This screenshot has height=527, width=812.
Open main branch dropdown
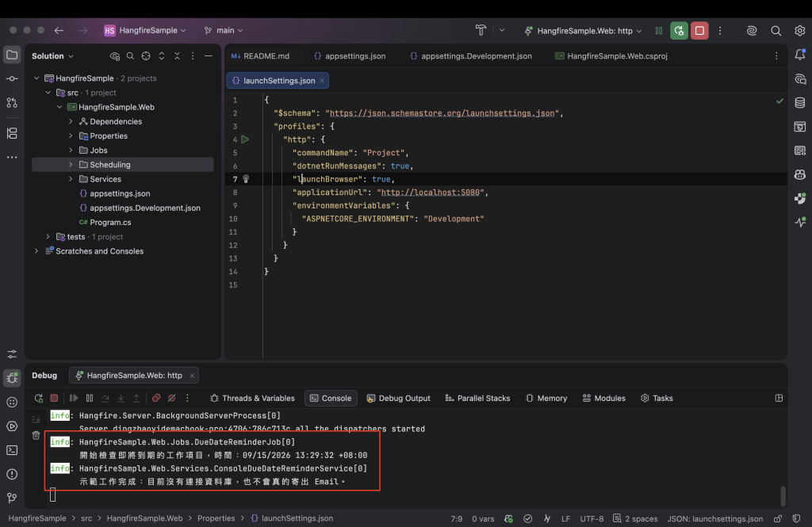tap(224, 31)
